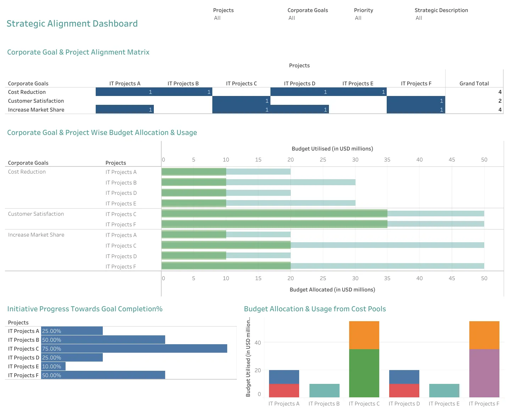Click the Strategic Alignment Dashboard title

(x=72, y=24)
